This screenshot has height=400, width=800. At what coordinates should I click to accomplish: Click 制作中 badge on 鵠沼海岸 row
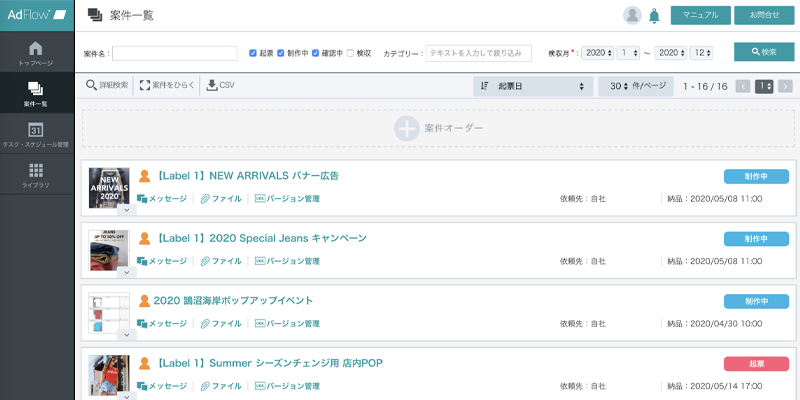tap(756, 302)
